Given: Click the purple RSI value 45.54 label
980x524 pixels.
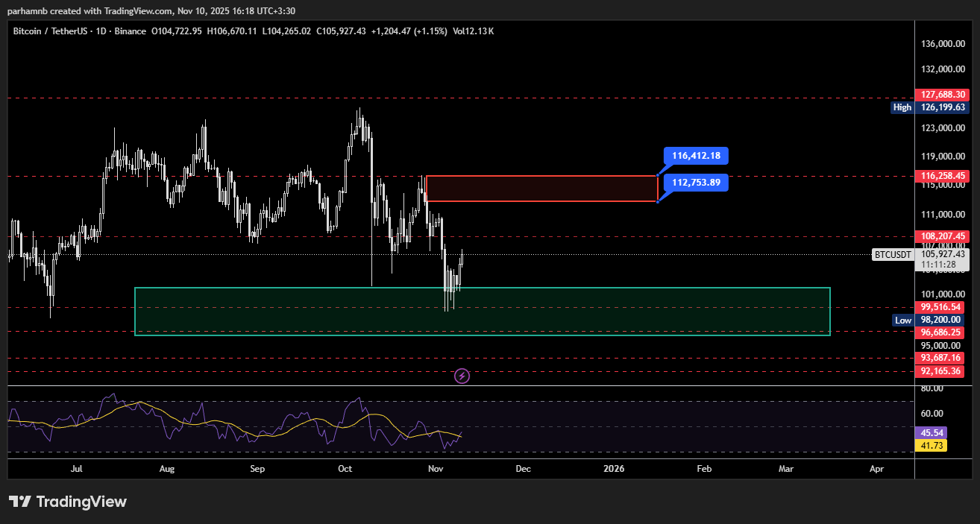Looking at the screenshot, I should tap(932, 432).
